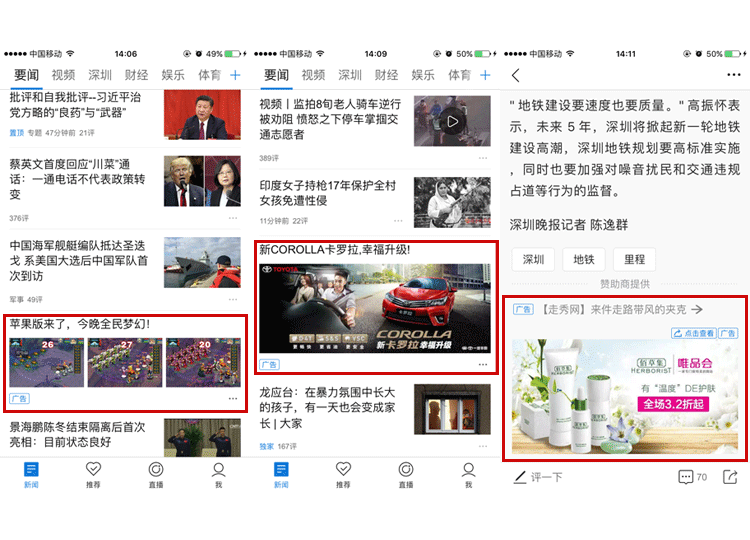
Task: Tap the window photo on 龙应台 story
Action: click(452, 409)
